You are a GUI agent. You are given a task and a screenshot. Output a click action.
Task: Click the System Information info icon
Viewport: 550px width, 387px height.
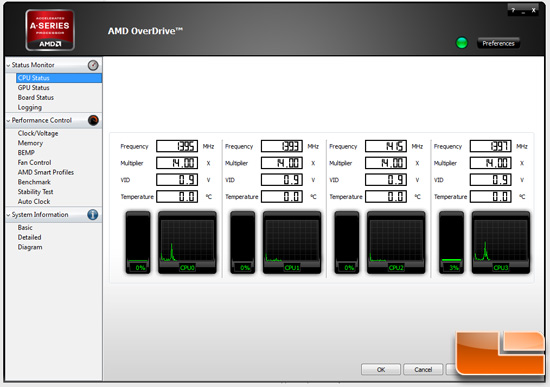coord(93,215)
